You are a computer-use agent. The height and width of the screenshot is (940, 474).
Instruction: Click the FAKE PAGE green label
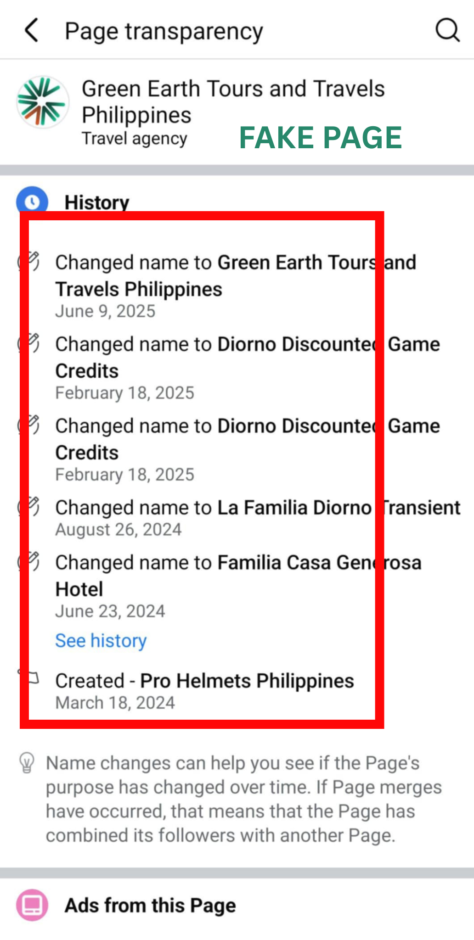pyautogui.click(x=321, y=138)
